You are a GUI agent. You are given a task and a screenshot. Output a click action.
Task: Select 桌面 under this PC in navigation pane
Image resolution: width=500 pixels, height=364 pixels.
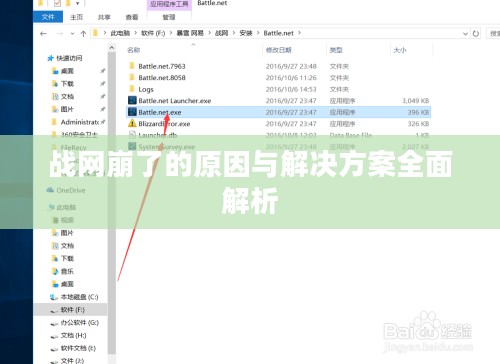67,284
